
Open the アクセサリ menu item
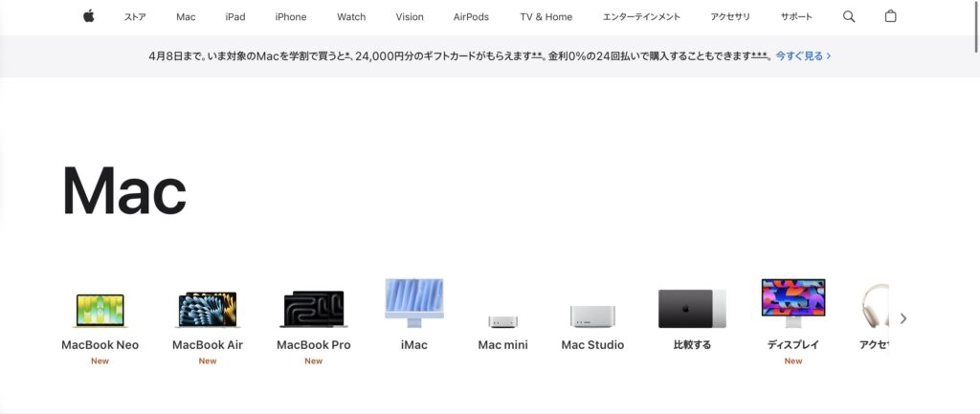[730, 17]
